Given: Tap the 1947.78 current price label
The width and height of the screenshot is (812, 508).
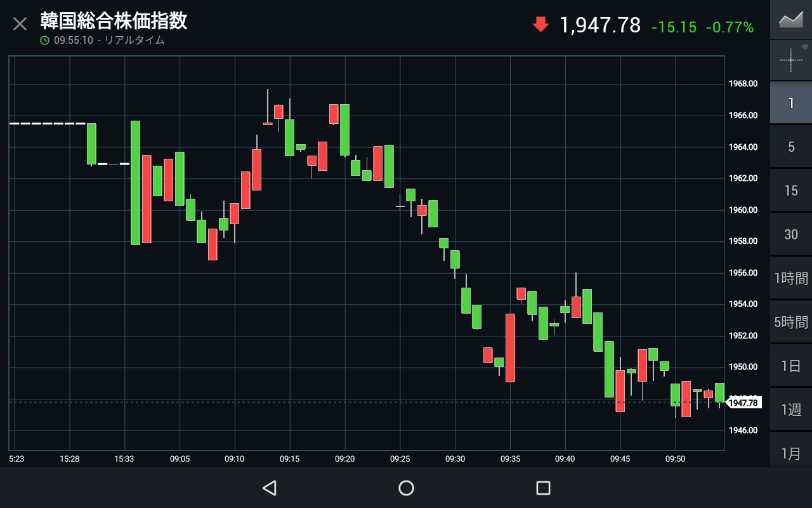Looking at the screenshot, I should pos(743,403).
